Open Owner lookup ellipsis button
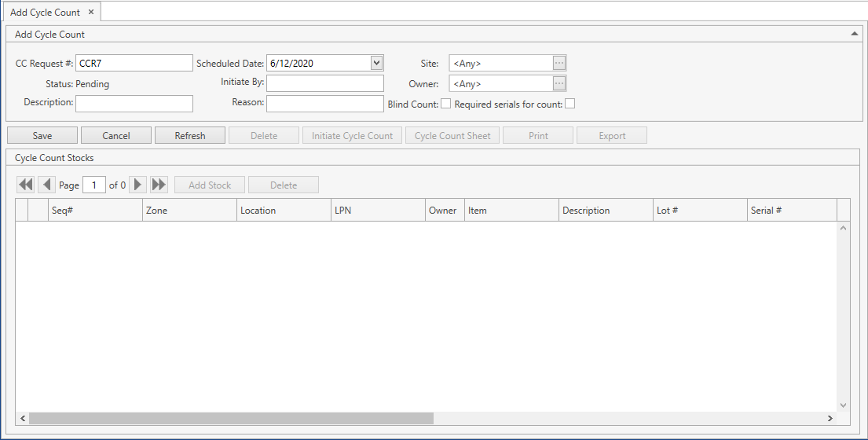 click(x=559, y=83)
